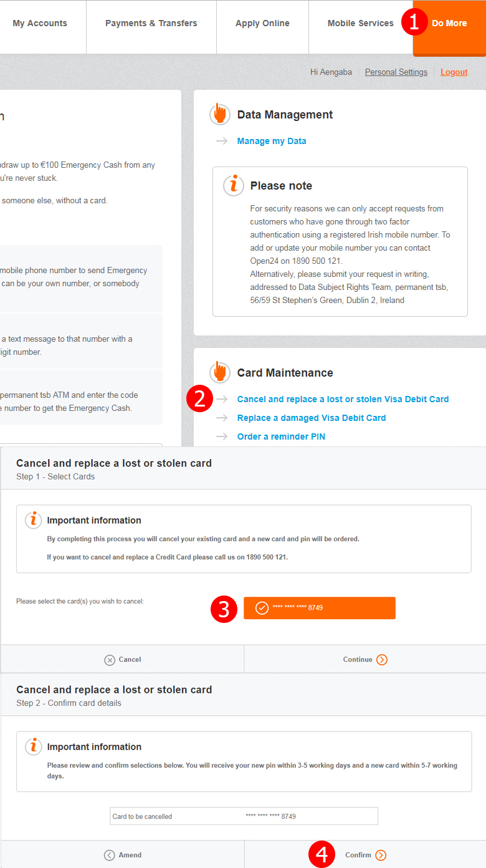Toggle the card ending 8749 selection
The image size is (486, 868).
(x=319, y=608)
